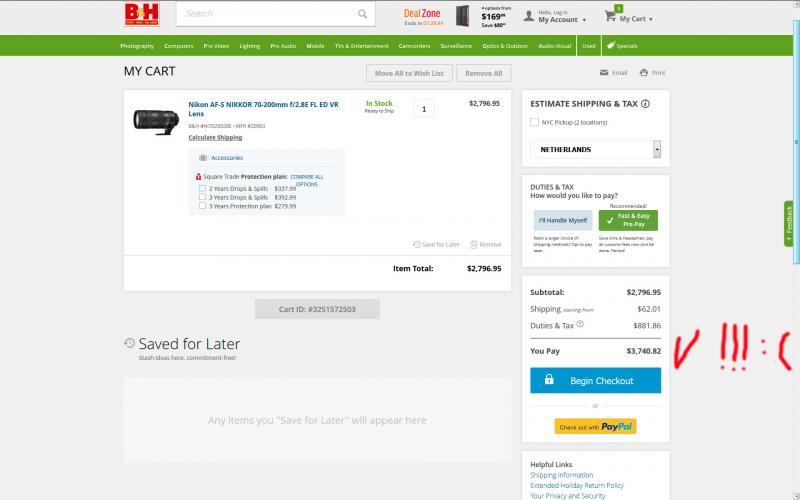This screenshot has width=800, height=500.
Task: Check out with PayPal button
Action: click(x=595, y=427)
